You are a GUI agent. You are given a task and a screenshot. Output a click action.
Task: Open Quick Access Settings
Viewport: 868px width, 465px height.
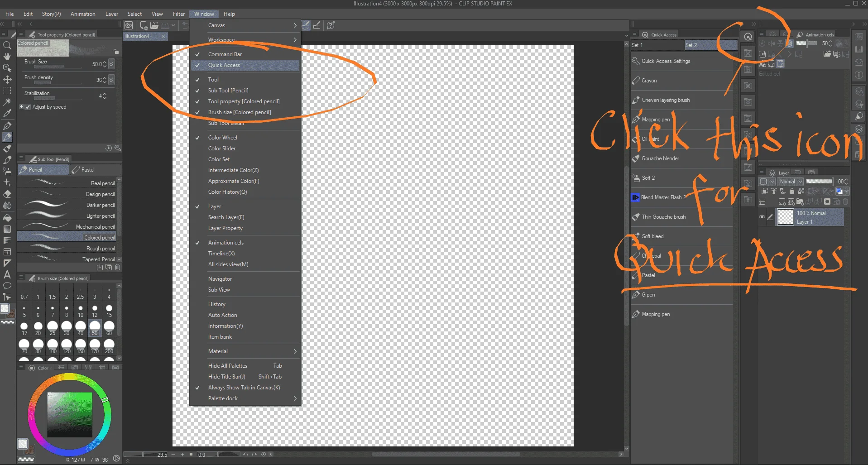coord(682,61)
